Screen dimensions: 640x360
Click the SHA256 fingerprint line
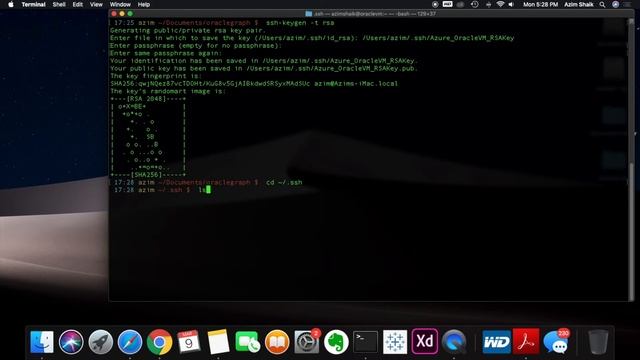(x=254, y=84)
